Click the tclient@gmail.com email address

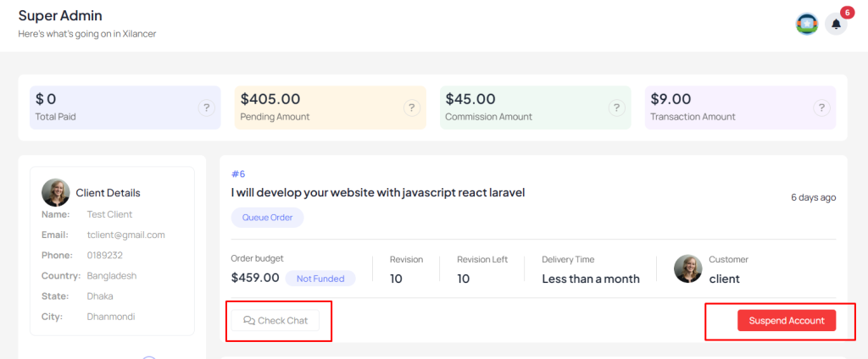pos(125,235)
